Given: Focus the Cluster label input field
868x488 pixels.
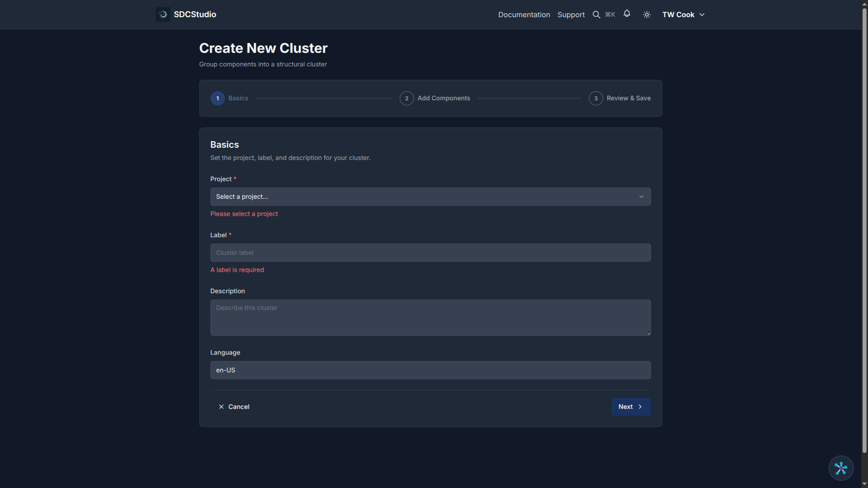Looking at the screenshot, I should coord(430,253).
